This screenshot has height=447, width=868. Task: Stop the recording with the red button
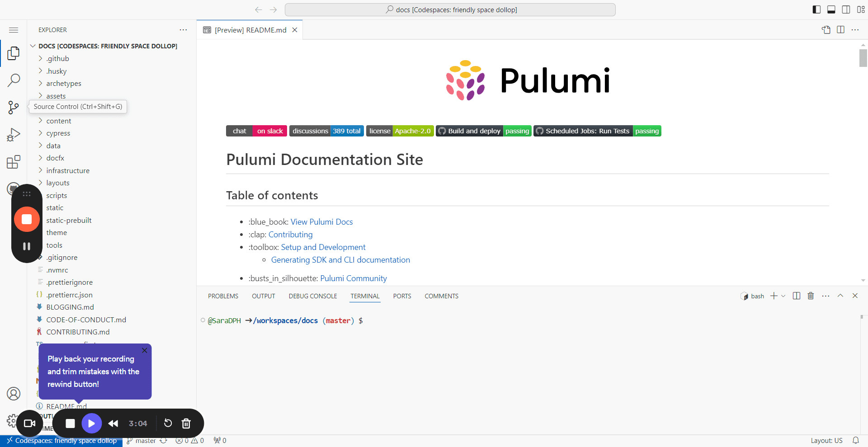(x=27, y=219)
